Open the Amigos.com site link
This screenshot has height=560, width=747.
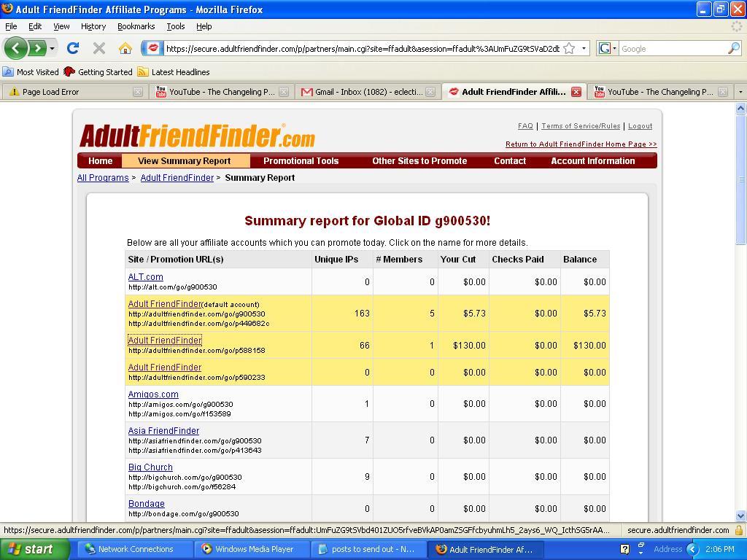tap(153, 394)
